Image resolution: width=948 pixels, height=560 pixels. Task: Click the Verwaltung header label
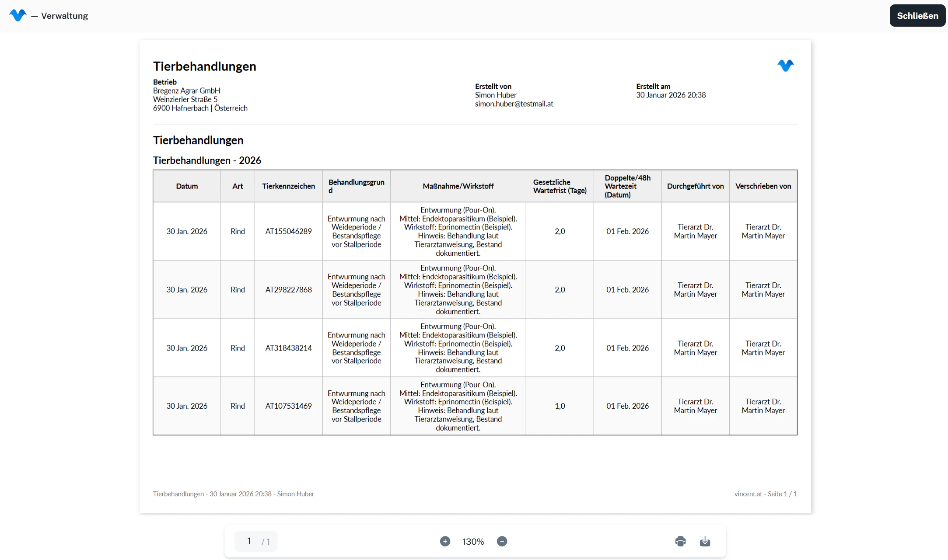[64, 16]
